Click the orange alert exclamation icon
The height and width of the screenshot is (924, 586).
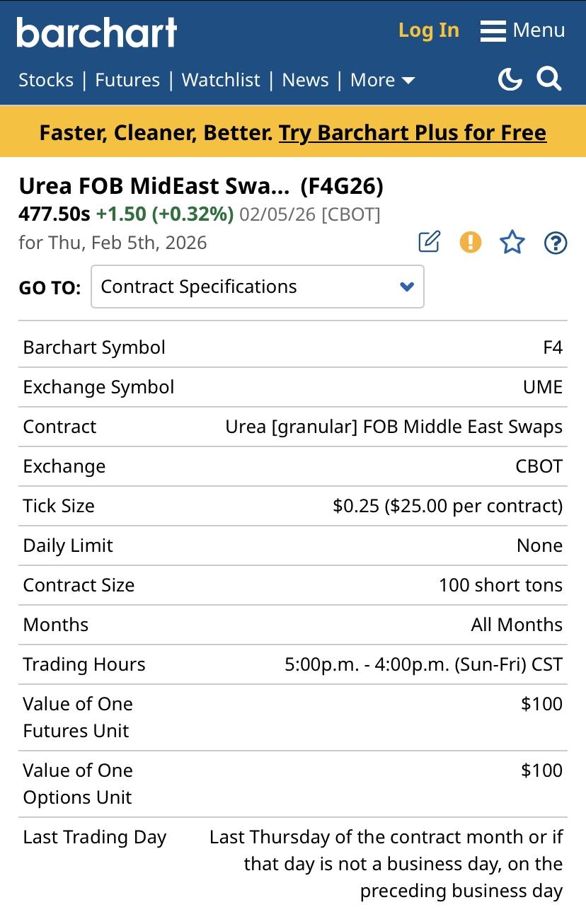point(470,242)
